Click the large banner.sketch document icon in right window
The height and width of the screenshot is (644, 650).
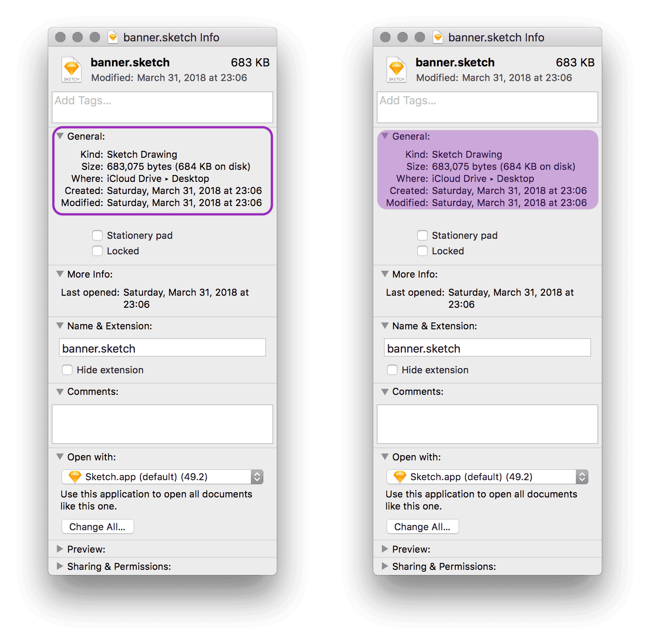397,69
